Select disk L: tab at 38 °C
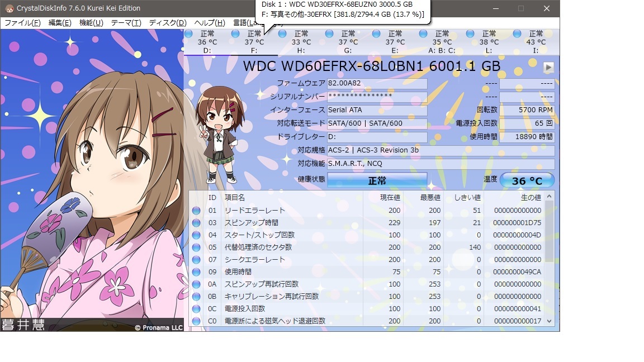 [x=489, y=42]
